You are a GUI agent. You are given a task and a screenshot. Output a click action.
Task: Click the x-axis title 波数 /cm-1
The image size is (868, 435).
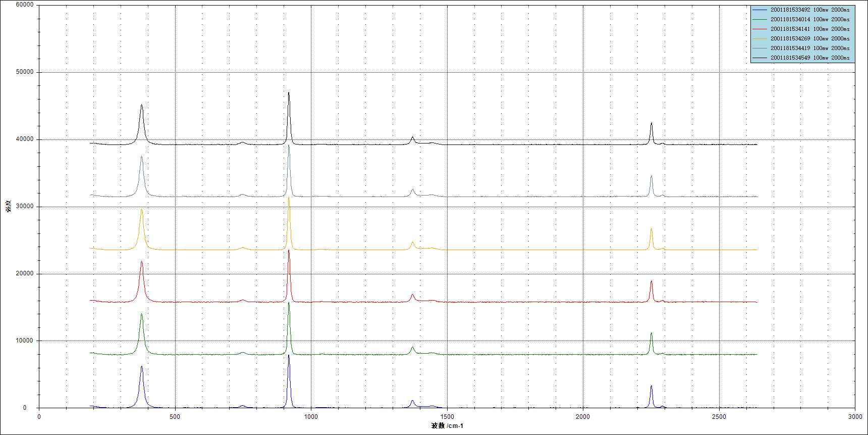447,426
